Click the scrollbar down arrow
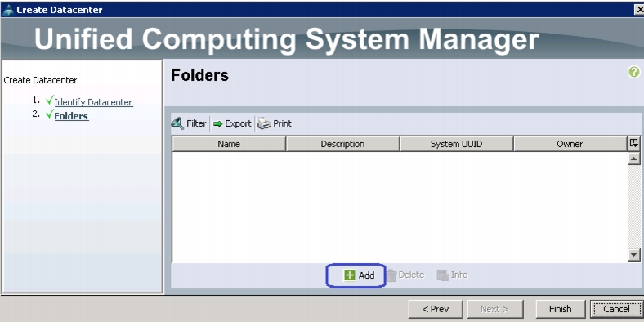Screen dimensions: 644x322 [634, 255]
